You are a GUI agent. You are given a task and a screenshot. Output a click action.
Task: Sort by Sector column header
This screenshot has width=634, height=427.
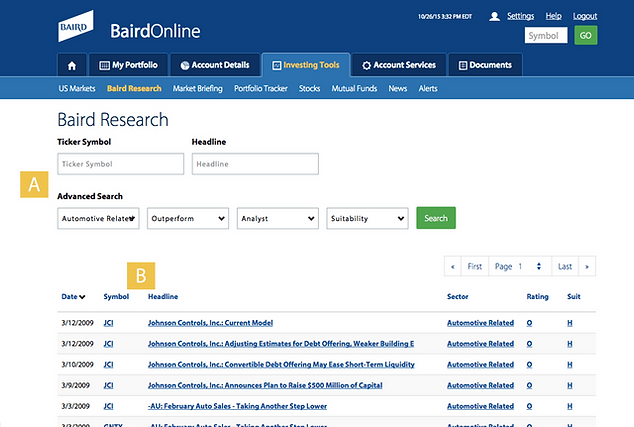[x=457, y=297]
